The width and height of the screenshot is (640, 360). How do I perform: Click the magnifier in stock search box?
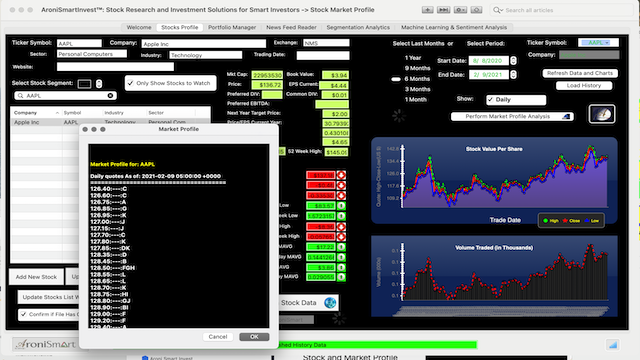click(20, 96)
